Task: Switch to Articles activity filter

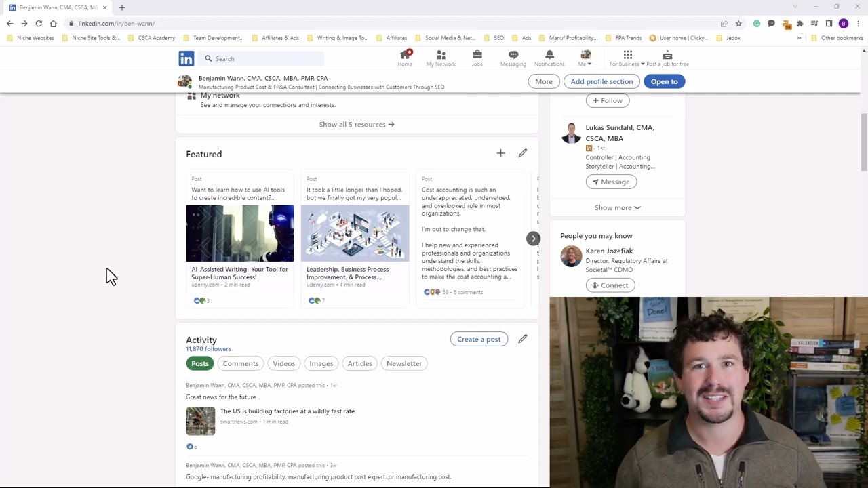Action: (360, 363)
